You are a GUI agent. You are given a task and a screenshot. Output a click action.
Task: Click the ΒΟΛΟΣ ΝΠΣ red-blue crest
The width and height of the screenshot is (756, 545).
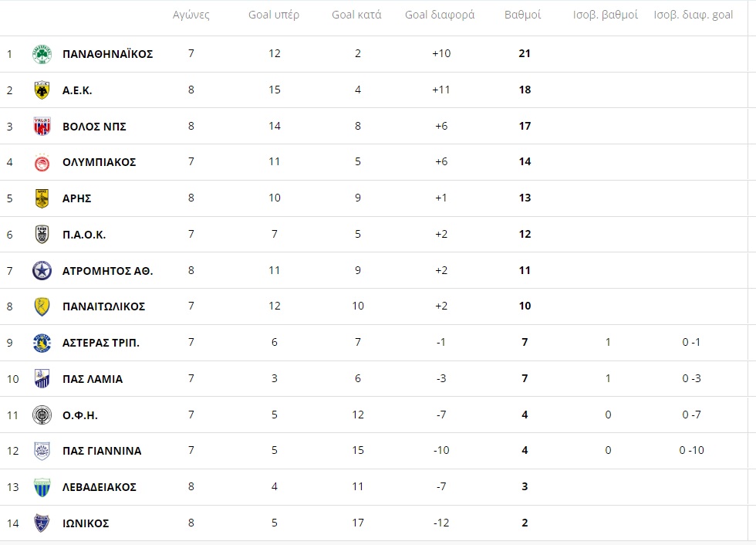(x=42, y=127)
